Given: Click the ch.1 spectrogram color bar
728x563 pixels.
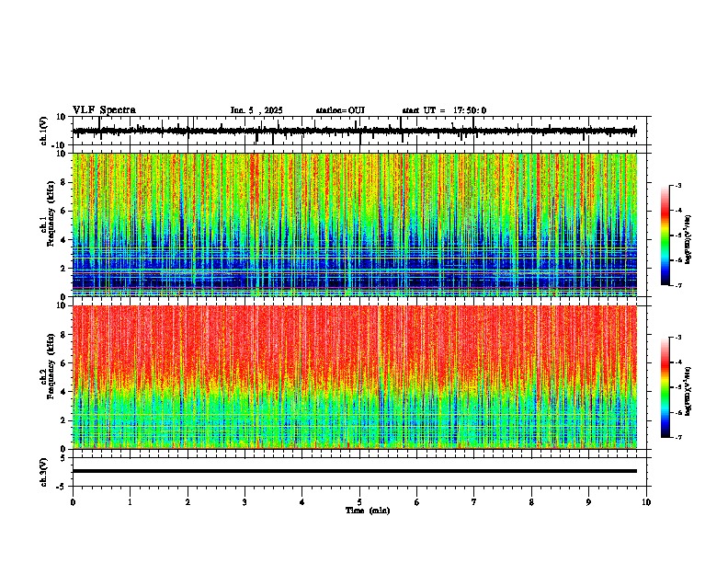Looking at the screenshot, I should click(x=665, y=236).
